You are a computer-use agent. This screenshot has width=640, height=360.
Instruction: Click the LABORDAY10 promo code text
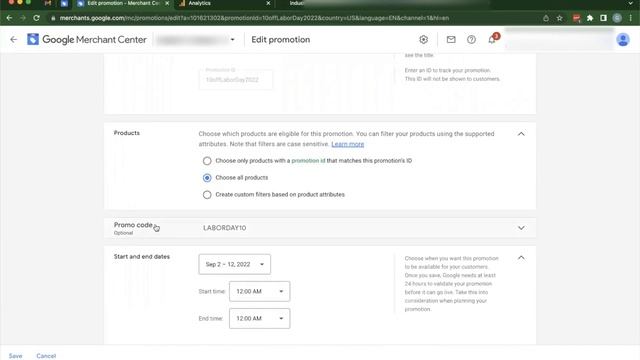click(x=224, y=228)
